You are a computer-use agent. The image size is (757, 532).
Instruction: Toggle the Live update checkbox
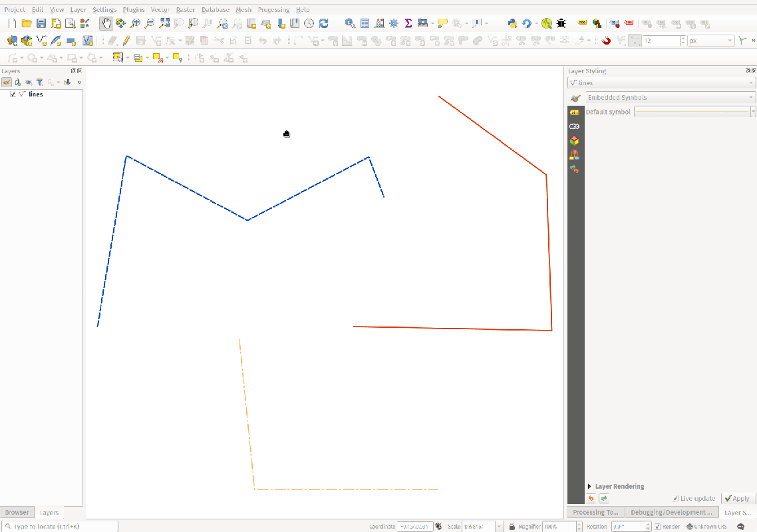pos(676,498)
